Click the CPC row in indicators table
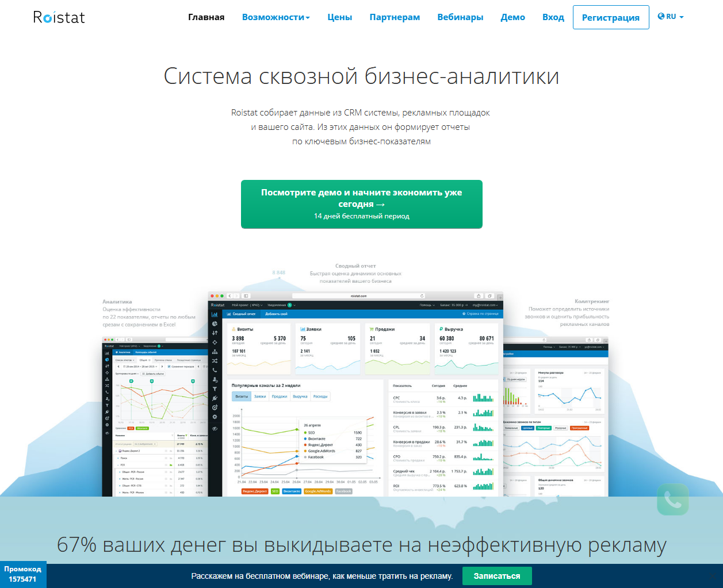This screenshot has width=723, height=588. coord(443,399)
